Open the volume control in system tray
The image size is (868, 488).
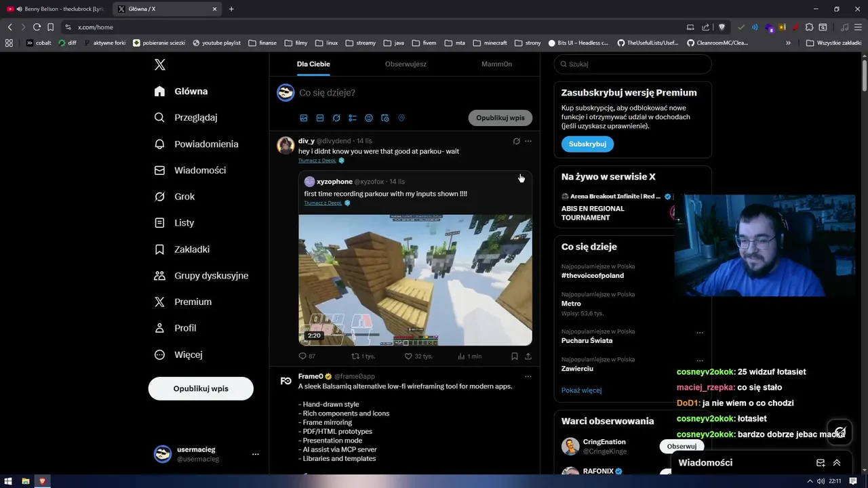(821, 481)
